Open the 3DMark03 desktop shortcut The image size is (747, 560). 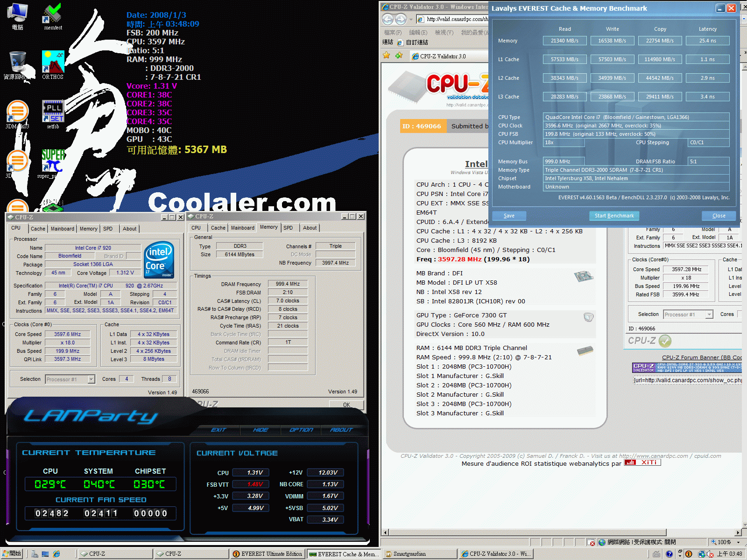coord(17,114)
